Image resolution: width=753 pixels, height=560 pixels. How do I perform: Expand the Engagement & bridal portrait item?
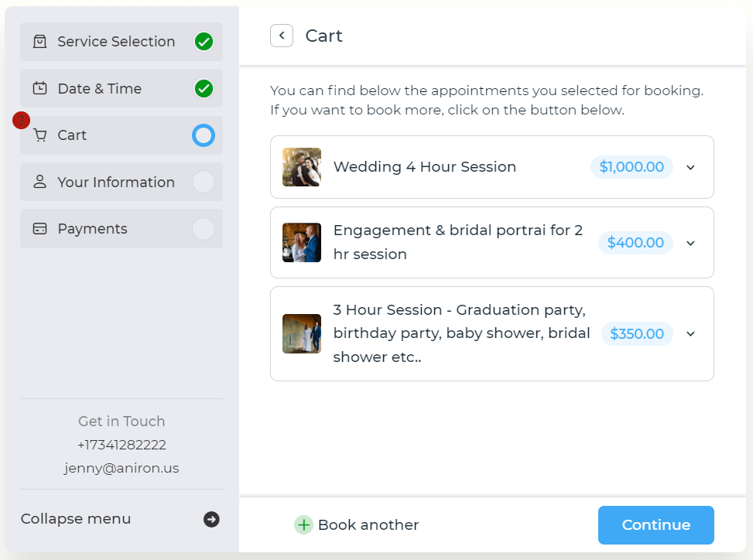pyautogui.click(x=691, y=243)
